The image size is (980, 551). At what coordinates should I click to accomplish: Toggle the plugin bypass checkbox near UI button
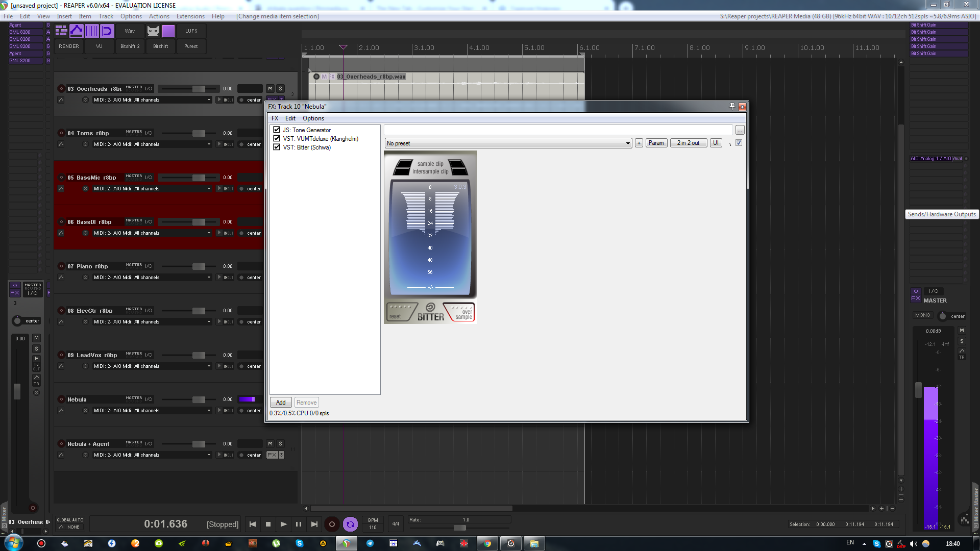pos(739,143)
